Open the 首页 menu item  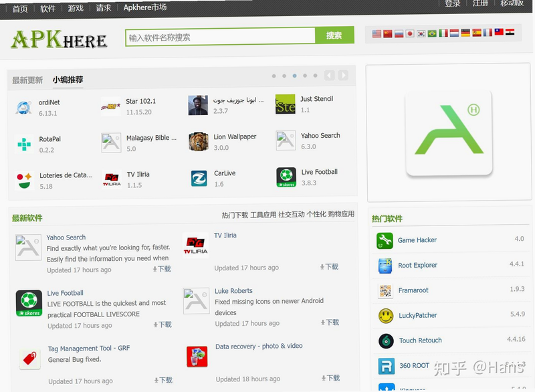tap(20, 9)
